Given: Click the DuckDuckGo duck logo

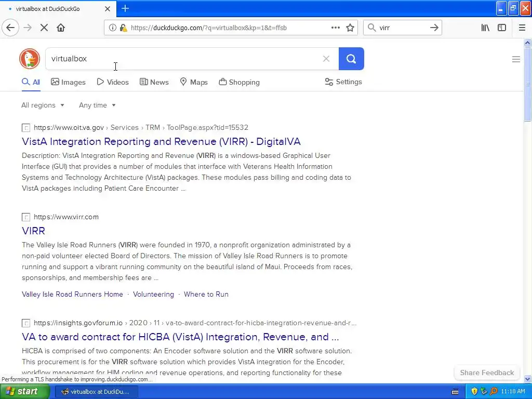Looking at the screenshot, I should 30,59.
